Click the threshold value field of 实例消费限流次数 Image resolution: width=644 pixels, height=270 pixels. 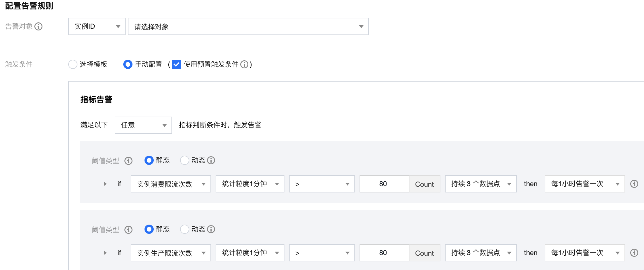click(384, 184)
